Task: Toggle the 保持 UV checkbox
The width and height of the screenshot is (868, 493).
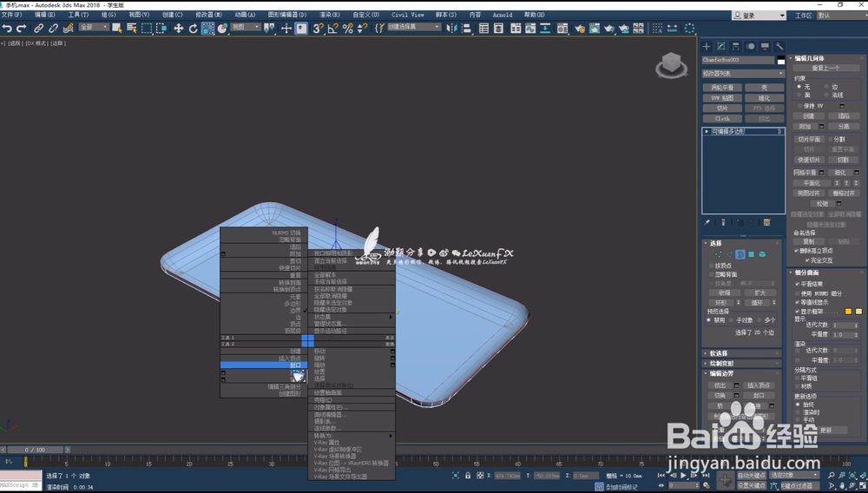Action: tap(800, 106)
